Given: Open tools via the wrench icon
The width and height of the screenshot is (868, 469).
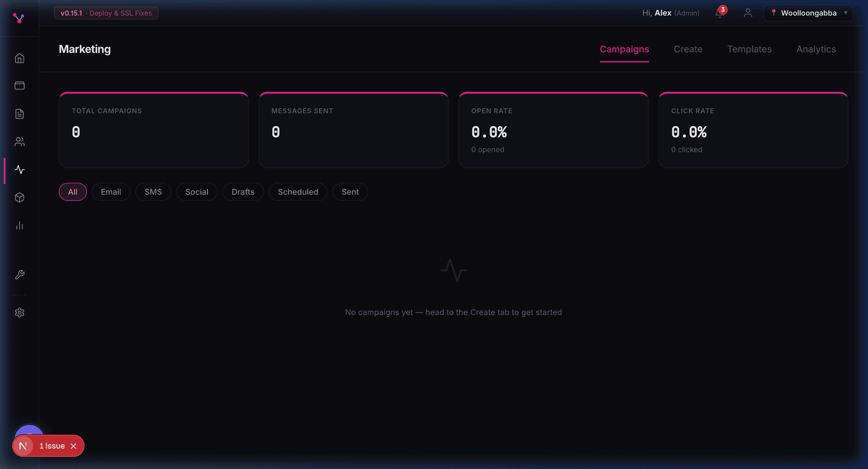Looking at the screenshot, I should (x=19, y=275).
